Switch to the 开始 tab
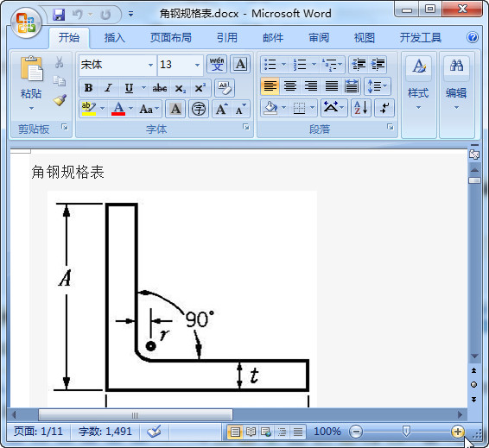Viewport: 489px width, 448px height. click(x=69, y=38)
